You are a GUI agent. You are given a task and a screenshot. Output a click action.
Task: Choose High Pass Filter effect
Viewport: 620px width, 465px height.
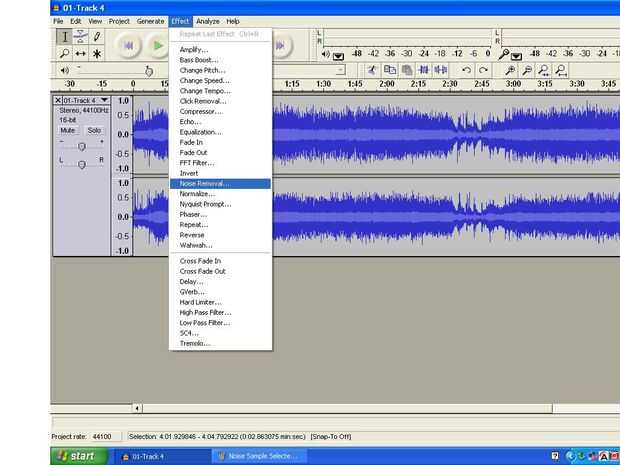coord(220,312)
